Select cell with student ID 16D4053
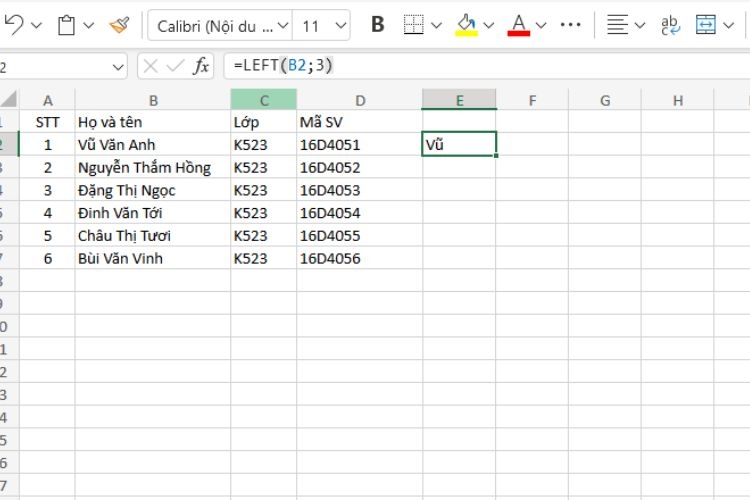Screen dimensions: 750x500 tap(360, 190)
